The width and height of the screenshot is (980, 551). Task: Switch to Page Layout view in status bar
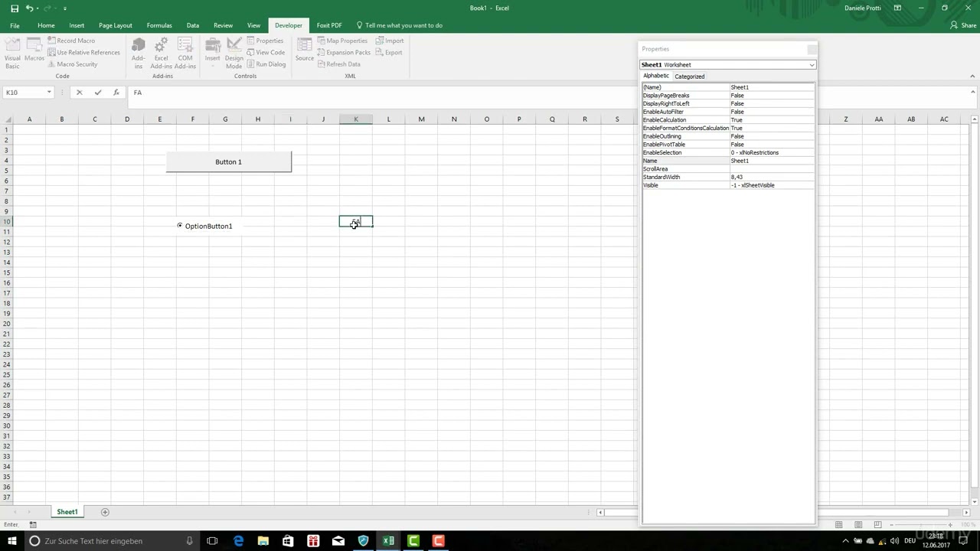pyautogui.click(x=858, y=525)
